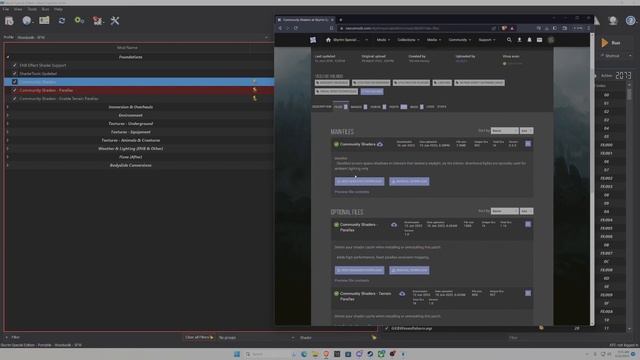The width and height of the screenshot is (640, 360).
Task: Toggle Community Shaders - Parallax checkbox
Action: coord(15,90)
